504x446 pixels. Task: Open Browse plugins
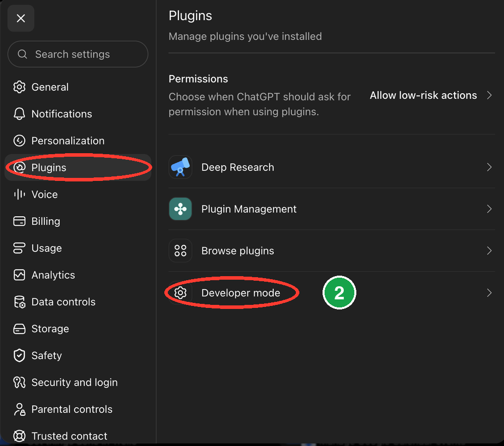pos(332,250)
